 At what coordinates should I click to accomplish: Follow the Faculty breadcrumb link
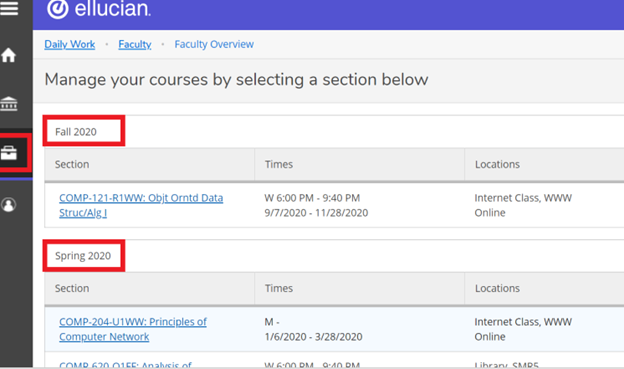[x=135, y=44]
